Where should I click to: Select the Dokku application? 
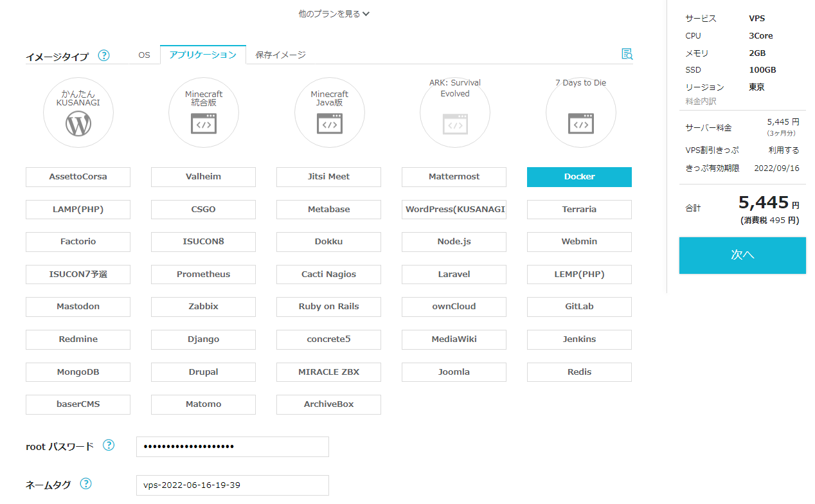click(x=328, y=242)
